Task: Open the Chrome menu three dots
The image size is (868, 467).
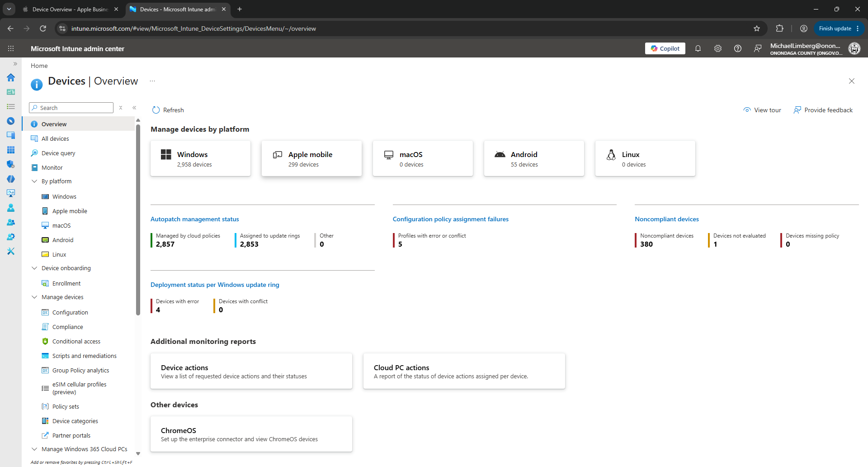Action: (x=858, y=29)
